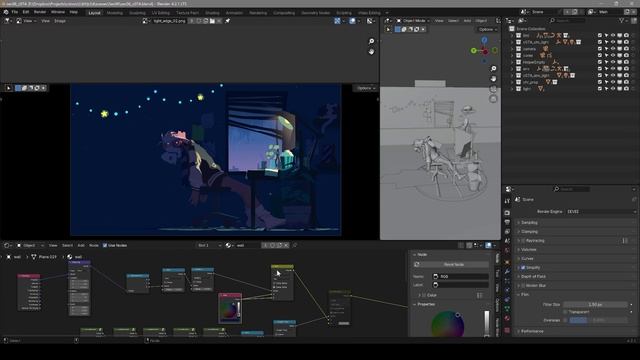Image resolution: width=640 pixels, height=360 pixels.
Task: Switch to the Compositing workspace tab
Action: 284,13
